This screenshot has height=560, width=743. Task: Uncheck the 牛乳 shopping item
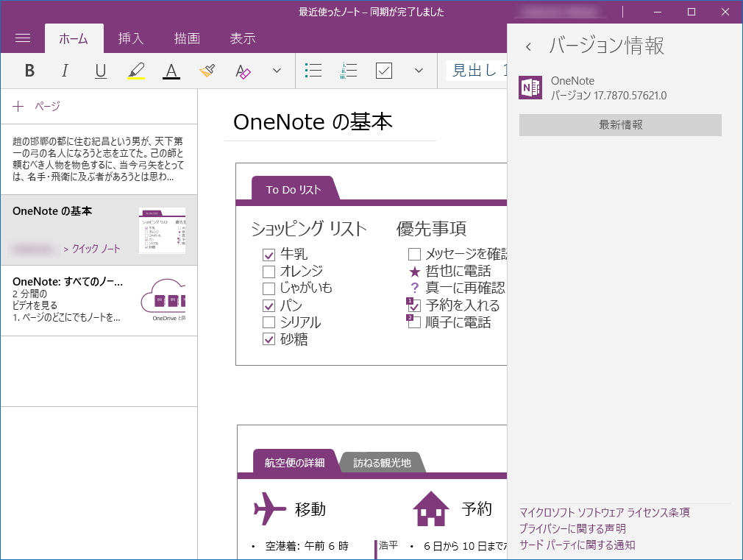click(x=269, y=254)
